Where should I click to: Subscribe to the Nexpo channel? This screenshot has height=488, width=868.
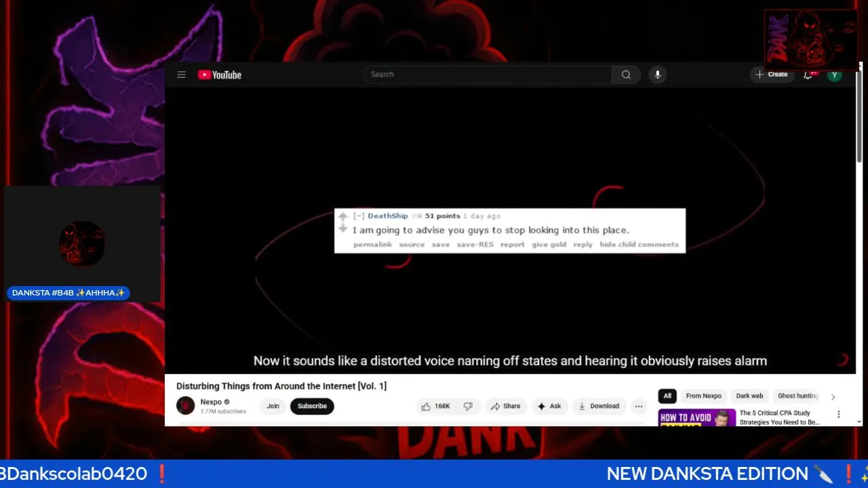tap(312, 406)
